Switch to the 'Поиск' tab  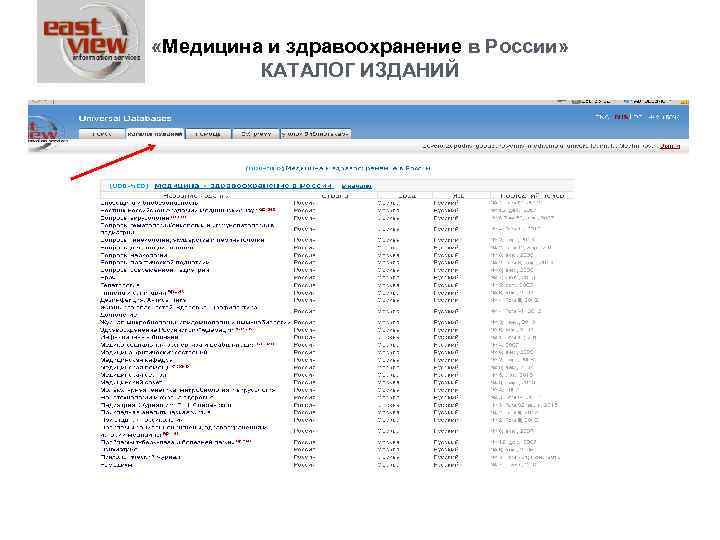[x=102, y=134]
